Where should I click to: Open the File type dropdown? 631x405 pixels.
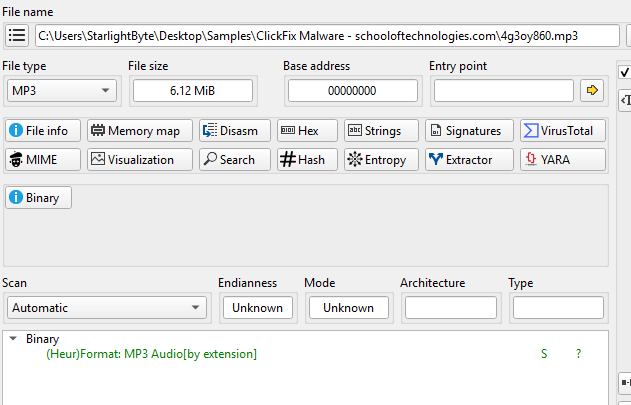click(x=60, y=91)
